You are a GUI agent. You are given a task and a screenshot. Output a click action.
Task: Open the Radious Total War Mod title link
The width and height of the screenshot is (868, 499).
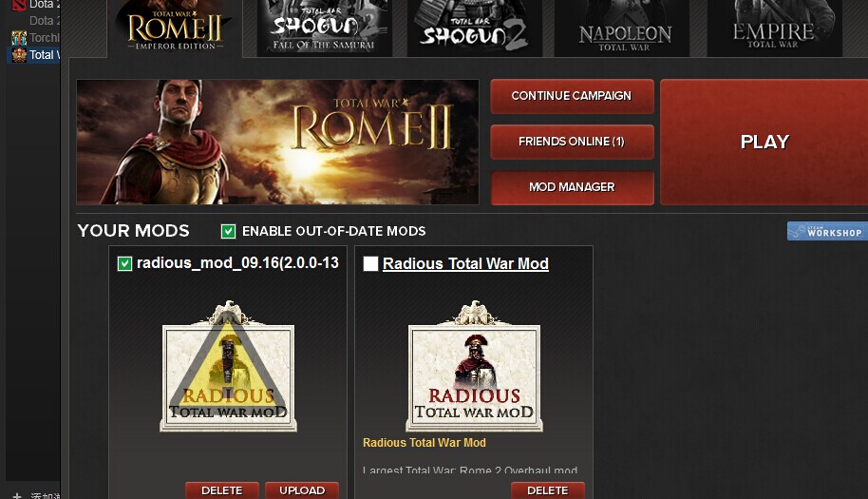(465, 263)
